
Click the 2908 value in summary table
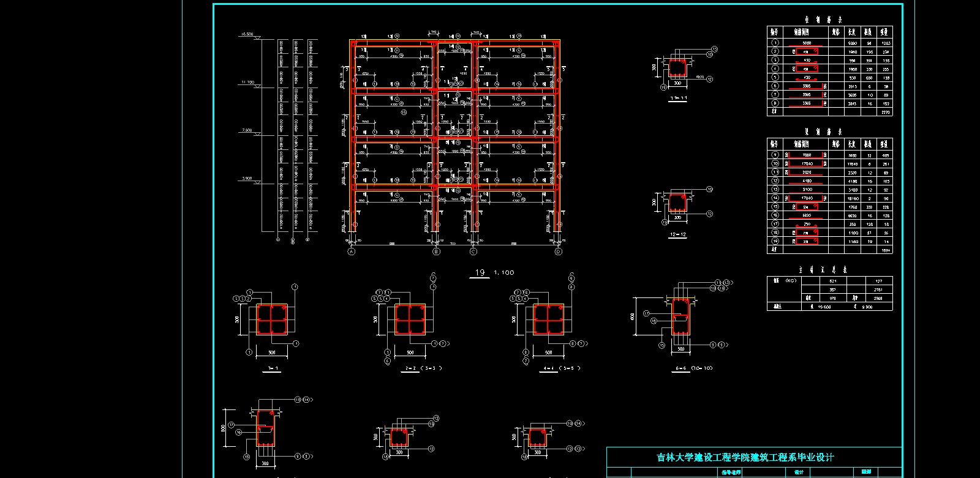[x=878, y=298]
